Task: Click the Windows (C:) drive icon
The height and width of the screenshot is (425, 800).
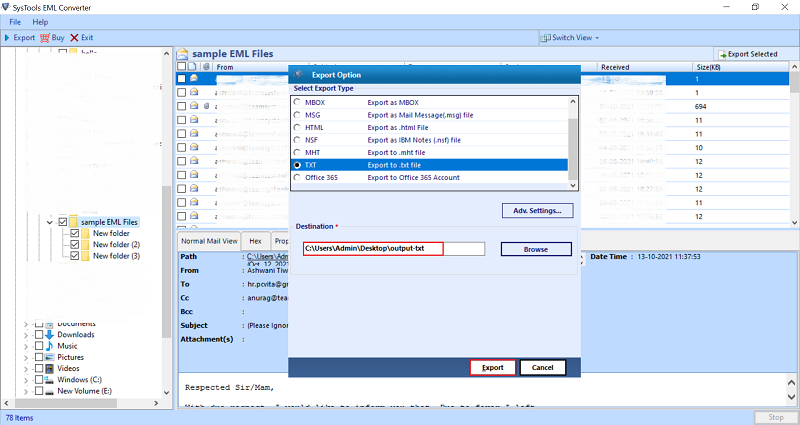Action: (49, 380)
